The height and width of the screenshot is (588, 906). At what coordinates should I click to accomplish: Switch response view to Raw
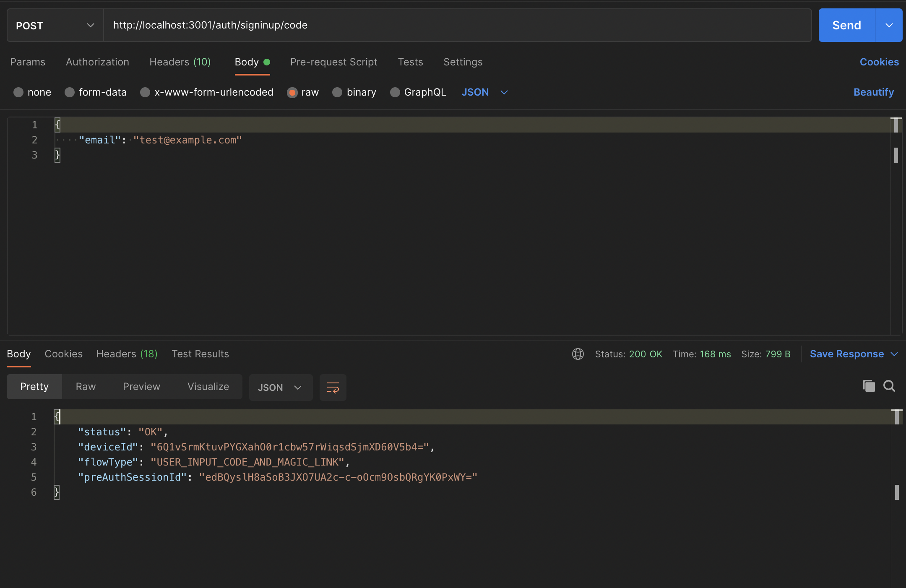[85, 387]
